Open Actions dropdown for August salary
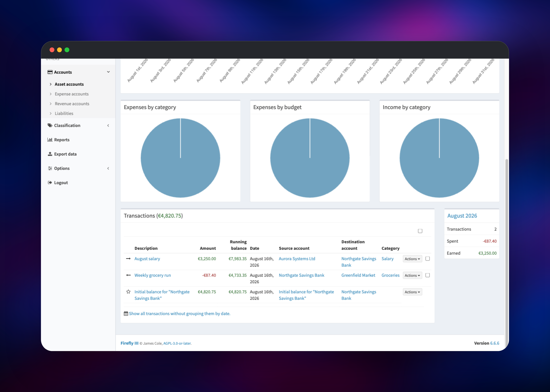 point(412,259)
